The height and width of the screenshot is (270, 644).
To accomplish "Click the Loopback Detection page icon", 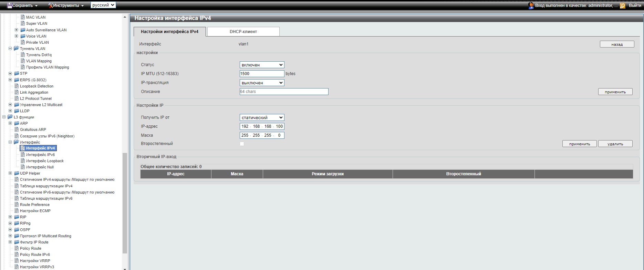I will pos(17,86).
